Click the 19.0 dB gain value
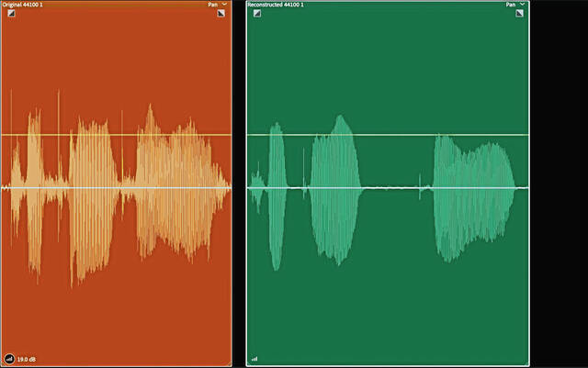 click(x=25, y=358)
